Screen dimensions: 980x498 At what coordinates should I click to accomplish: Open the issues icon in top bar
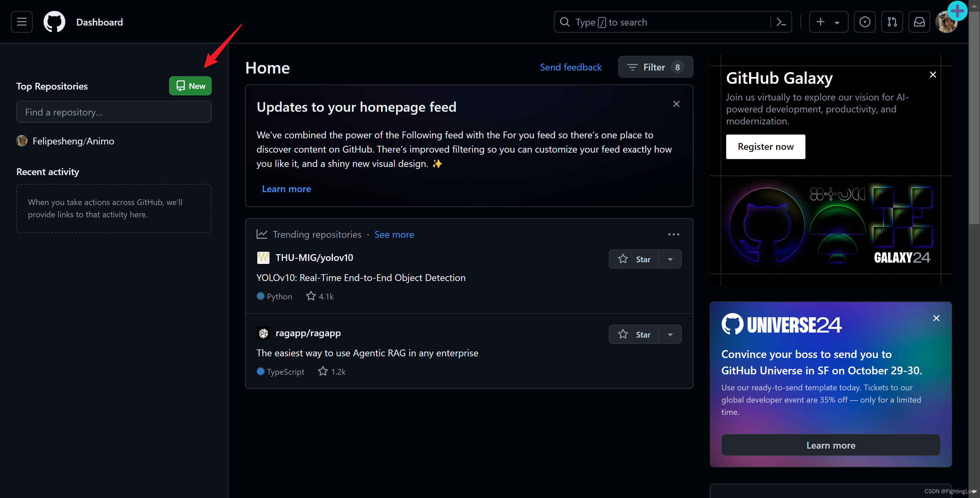[x=864, y=21]
